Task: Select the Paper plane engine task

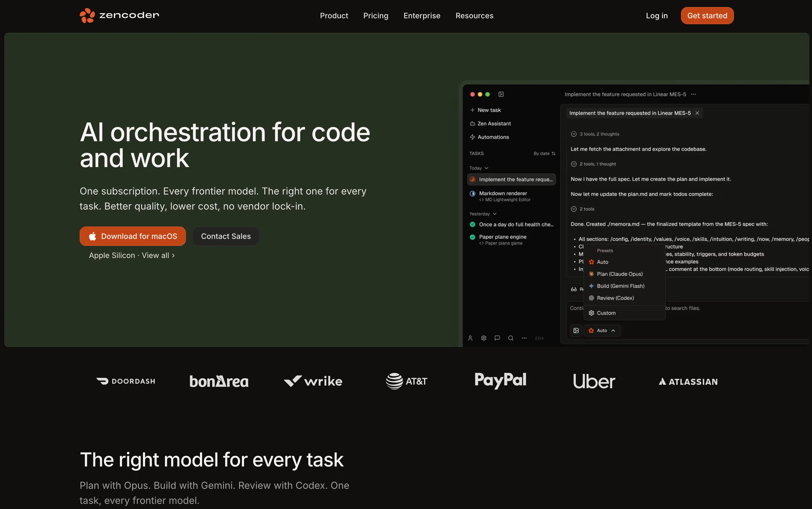Action: click(511, 240)
